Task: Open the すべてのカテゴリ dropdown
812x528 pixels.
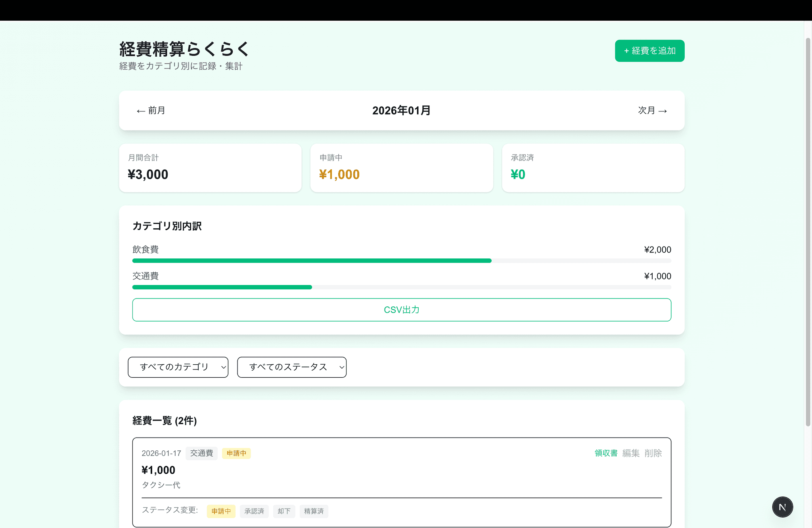Action: coord(178,367)
